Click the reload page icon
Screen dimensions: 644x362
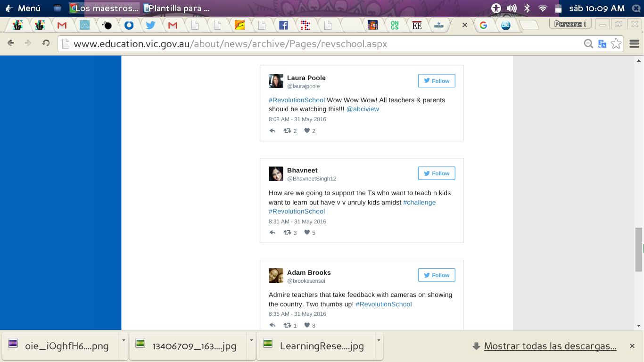pos(46,43)
